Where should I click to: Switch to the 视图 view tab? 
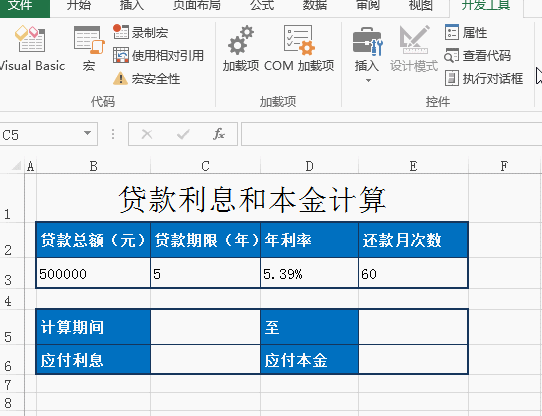420,6
